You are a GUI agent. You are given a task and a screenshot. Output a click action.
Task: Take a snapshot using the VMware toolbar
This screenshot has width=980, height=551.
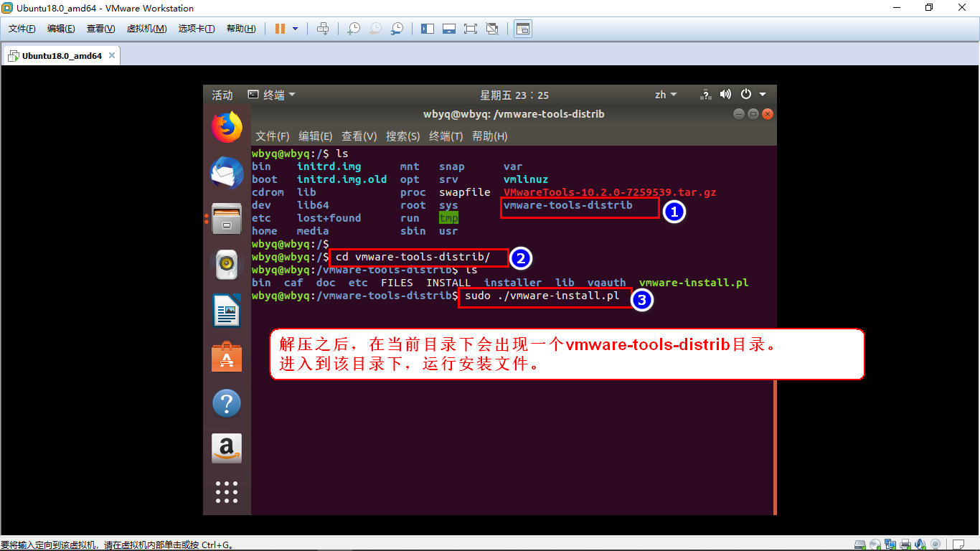pos(352,29)
